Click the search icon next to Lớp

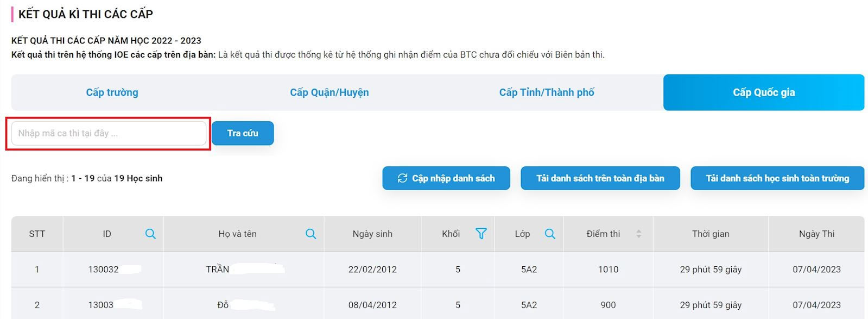550,234
